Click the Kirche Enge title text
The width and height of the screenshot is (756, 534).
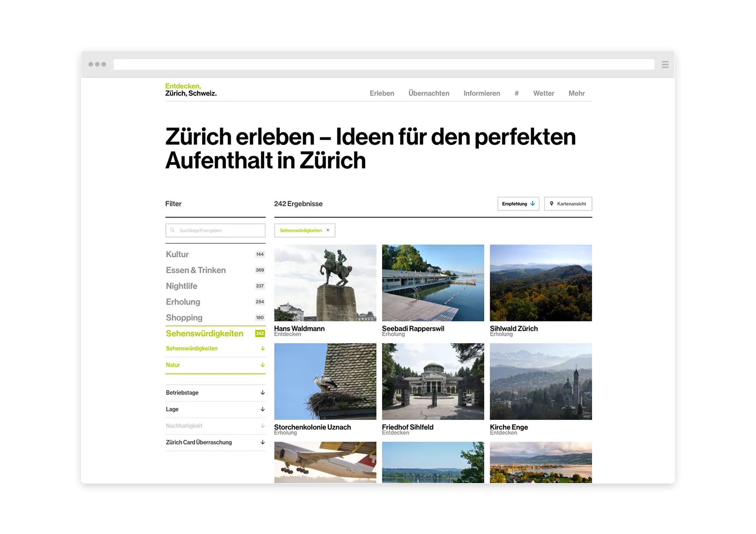click(509, 427)
